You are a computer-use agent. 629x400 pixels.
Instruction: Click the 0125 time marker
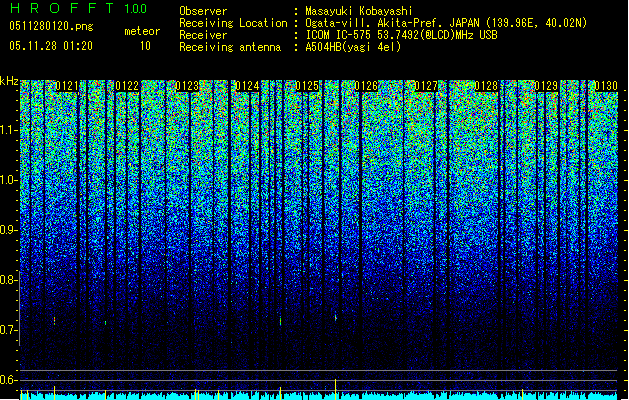coord(307,86)
